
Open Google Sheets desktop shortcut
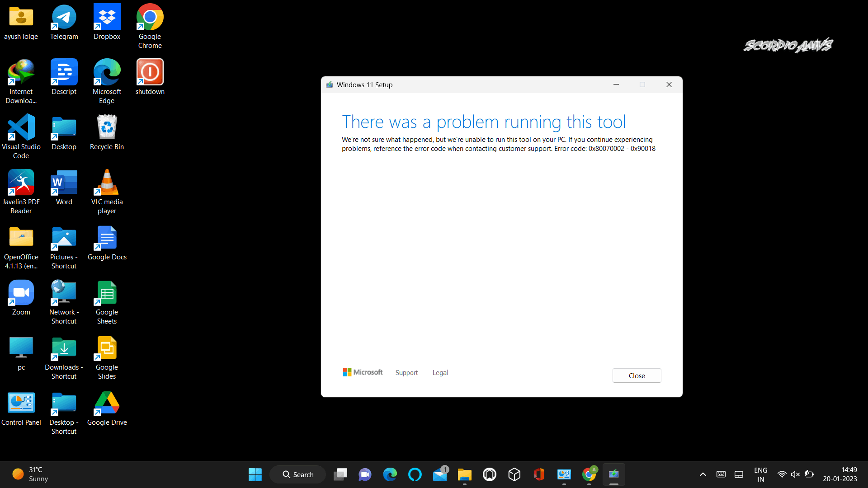(107, 293)
